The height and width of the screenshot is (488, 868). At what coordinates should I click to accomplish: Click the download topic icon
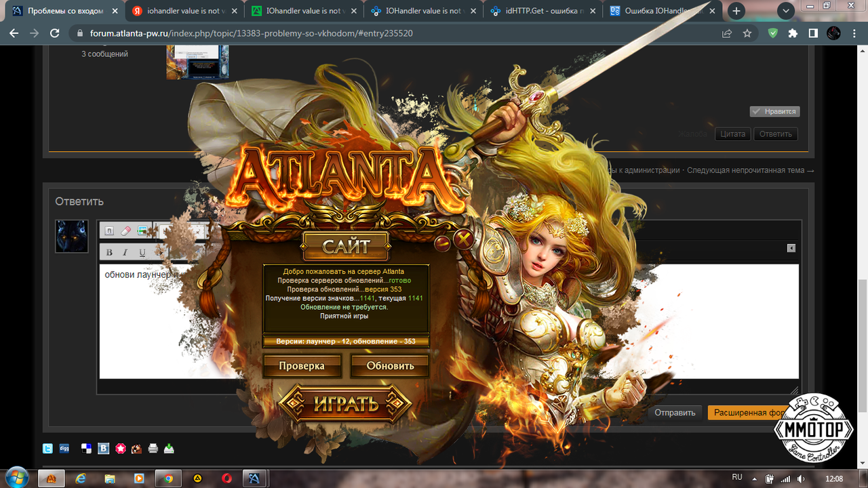[170, 448]
